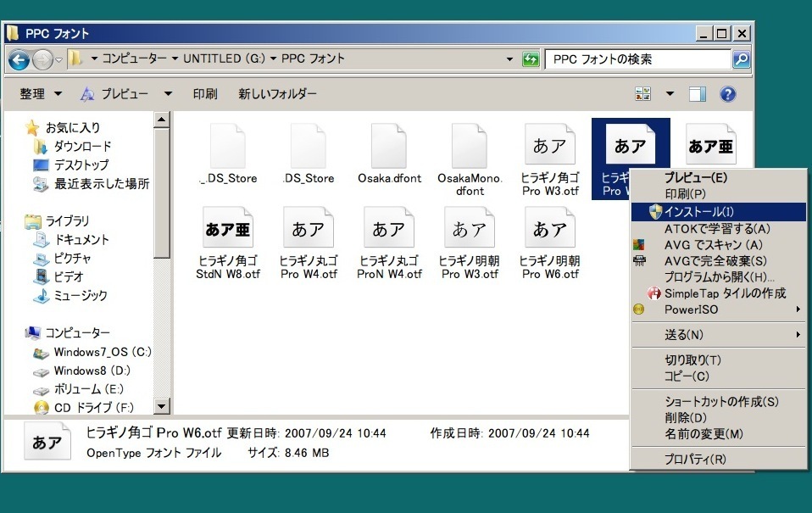Expand the view options dropdown arrow
812x513 pixels.
pos(670,94)
